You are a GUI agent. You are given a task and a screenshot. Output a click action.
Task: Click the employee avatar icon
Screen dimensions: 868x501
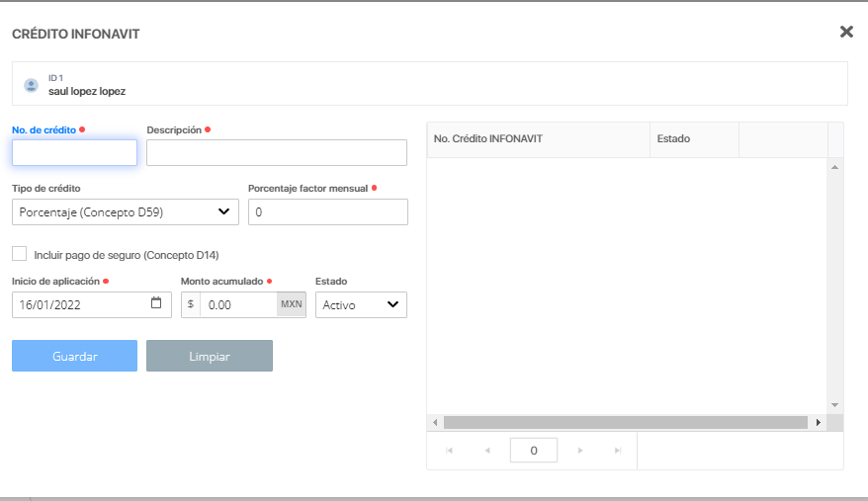pos(31,85)
